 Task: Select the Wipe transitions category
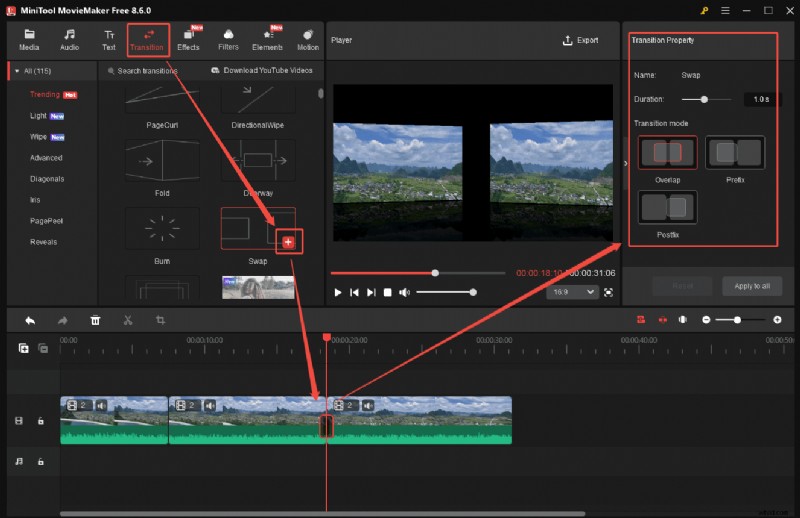pyautogui.click(x=38, y=137)
